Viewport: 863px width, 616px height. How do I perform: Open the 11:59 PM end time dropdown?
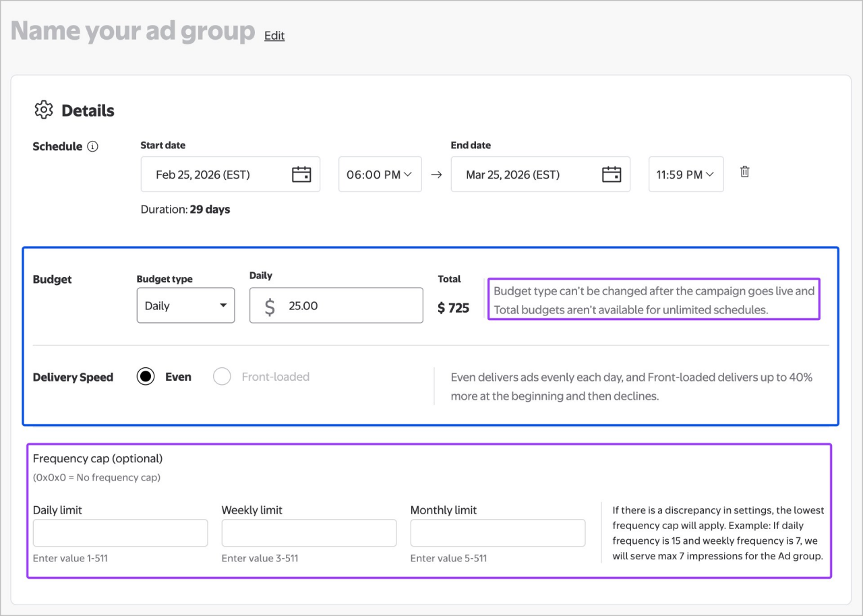coord(686,175)
